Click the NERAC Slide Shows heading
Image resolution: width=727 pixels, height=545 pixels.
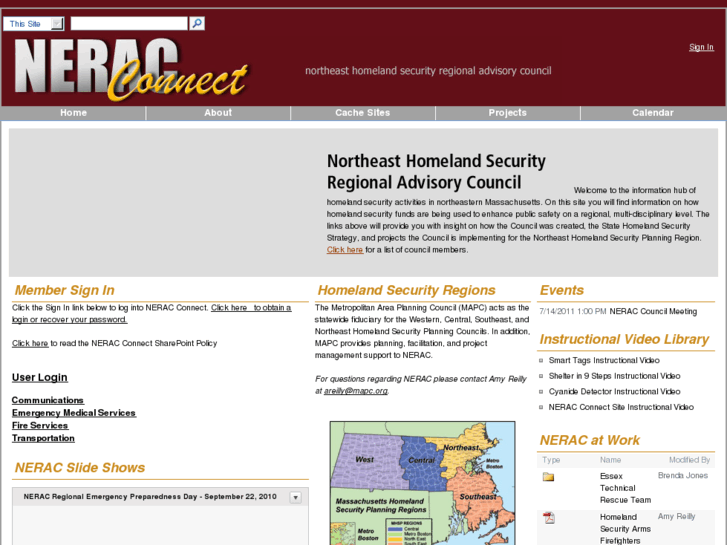pyautogui.click(x=80, y=468)
